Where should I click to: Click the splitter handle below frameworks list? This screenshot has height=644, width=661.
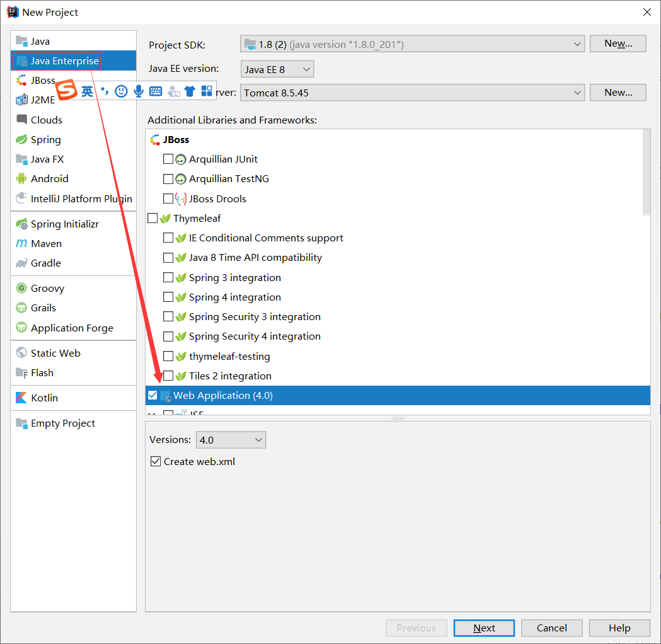click(398, 418)
